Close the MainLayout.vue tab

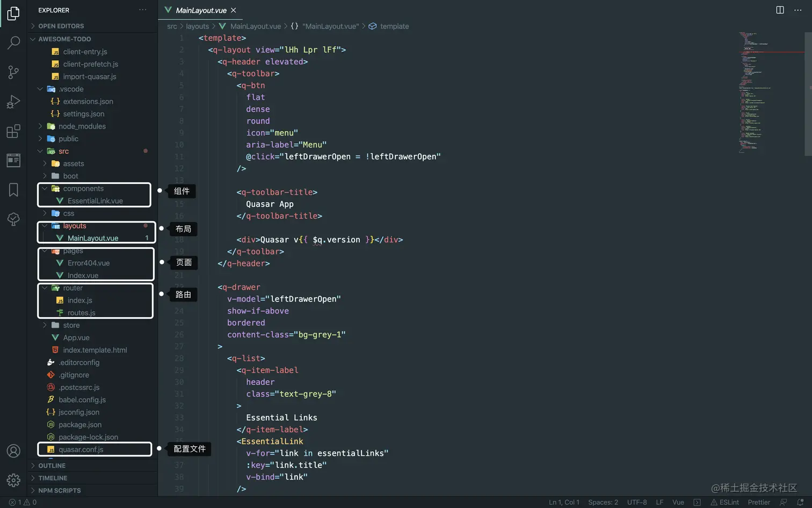[x=234, y=10]
